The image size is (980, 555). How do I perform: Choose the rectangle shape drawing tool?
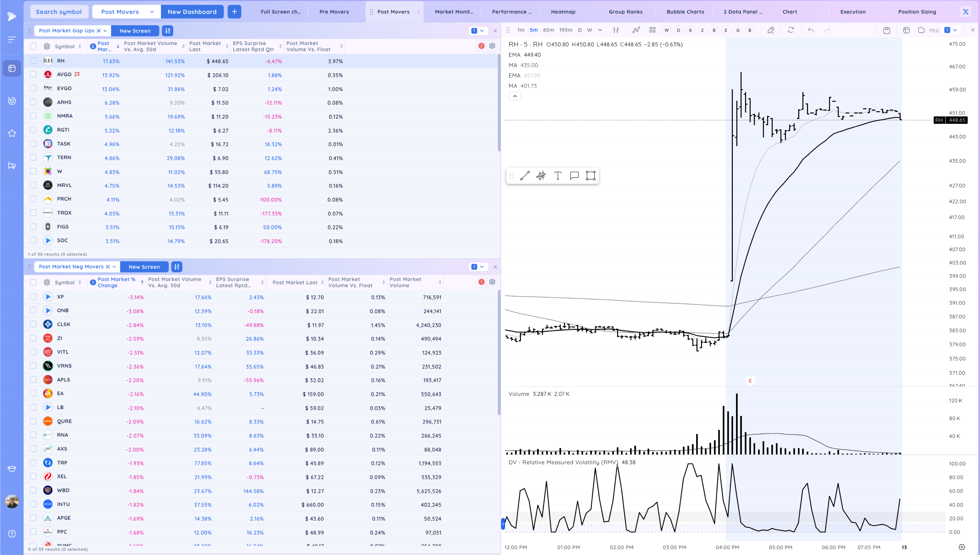coord(590,176)
